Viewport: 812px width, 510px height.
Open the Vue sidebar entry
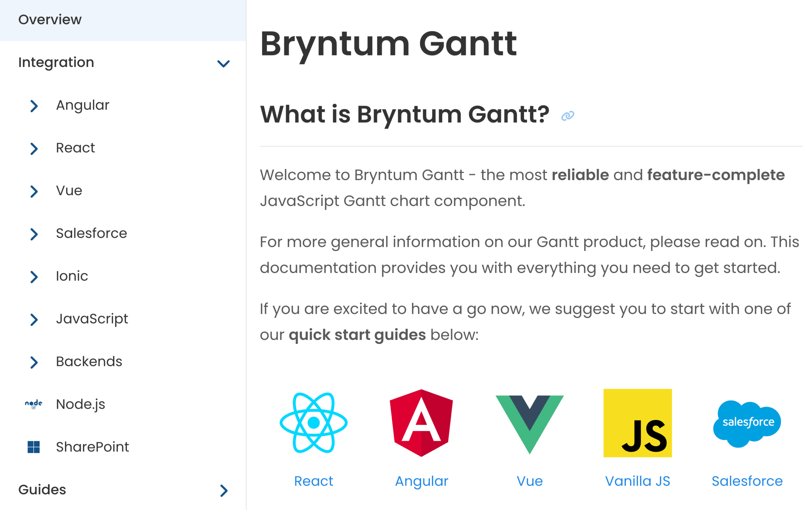coord(69,191)
